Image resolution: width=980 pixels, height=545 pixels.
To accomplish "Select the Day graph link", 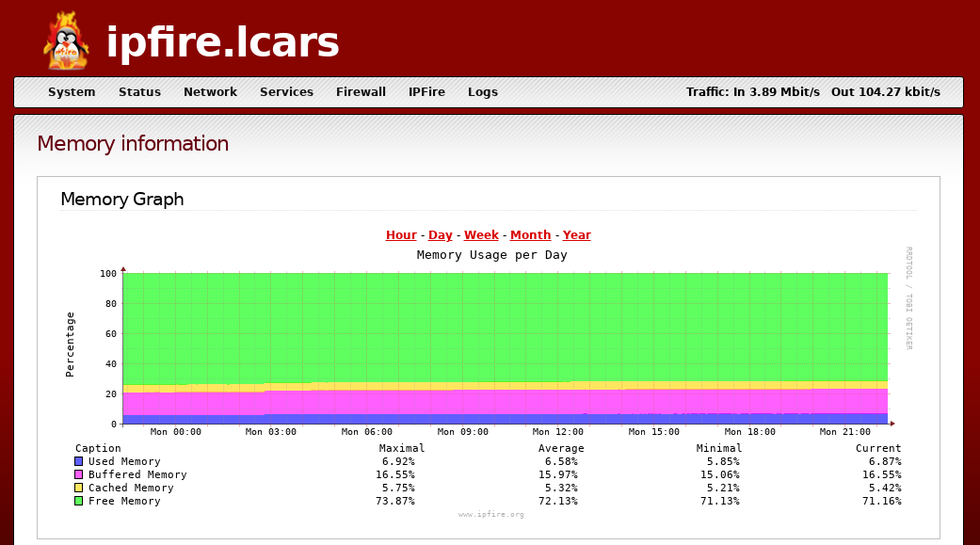I will [440, 235].
